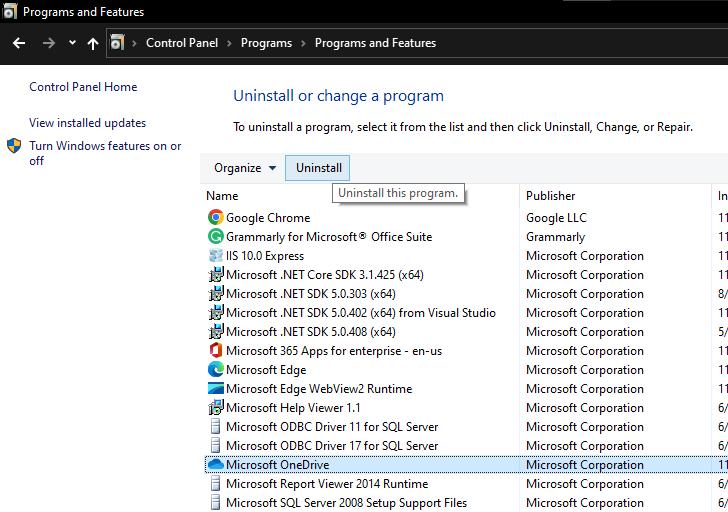Click the Grammarly icon
728x512 pixels.
pyautogui.click(x=215, y=237)
